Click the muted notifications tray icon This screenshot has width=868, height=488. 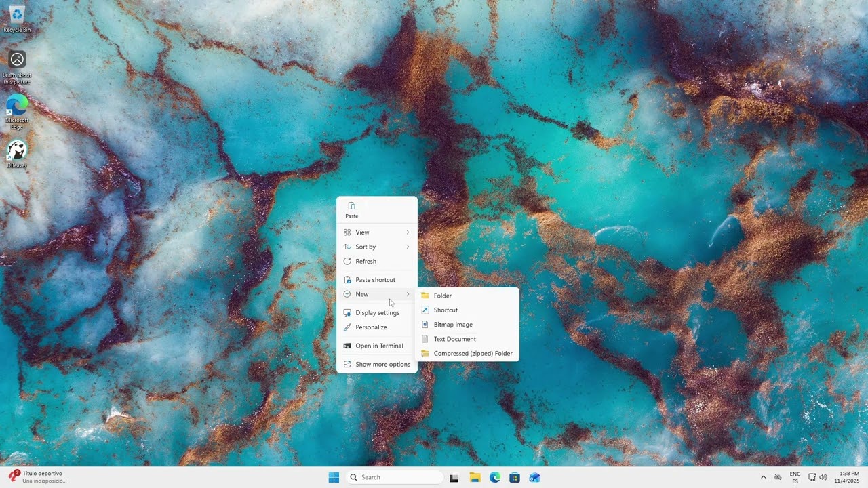[x=778, y=477]
